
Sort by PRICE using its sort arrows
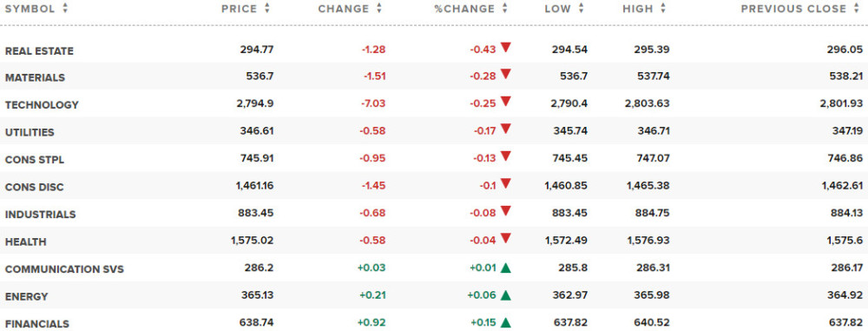click(267, 9)
